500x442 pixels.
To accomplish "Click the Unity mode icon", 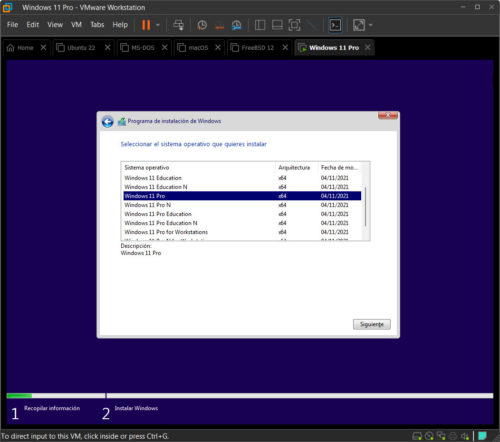I will (x=312, y=25).
